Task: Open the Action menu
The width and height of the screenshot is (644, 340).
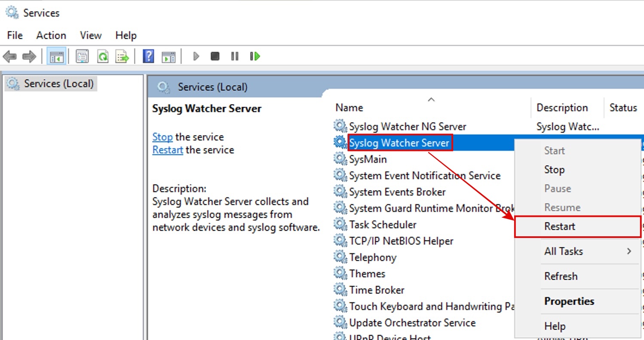Action: [x=51, y=35]
